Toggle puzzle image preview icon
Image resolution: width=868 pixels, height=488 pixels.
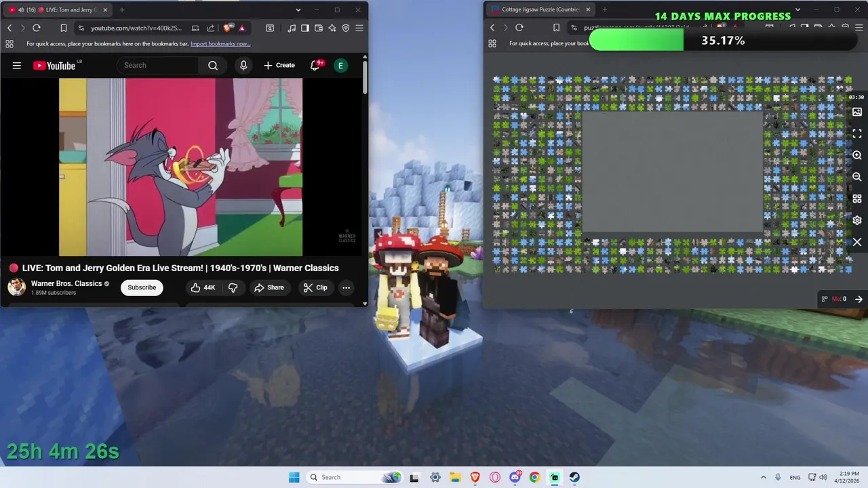coord(857,112)
